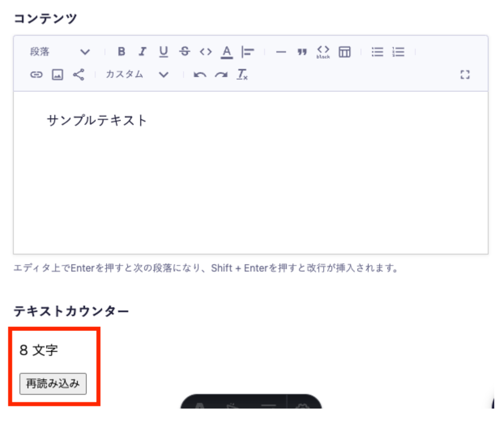This screenshot has height=424, width=504.
Task: Toggle bold formatting
Action: [121, 52]
